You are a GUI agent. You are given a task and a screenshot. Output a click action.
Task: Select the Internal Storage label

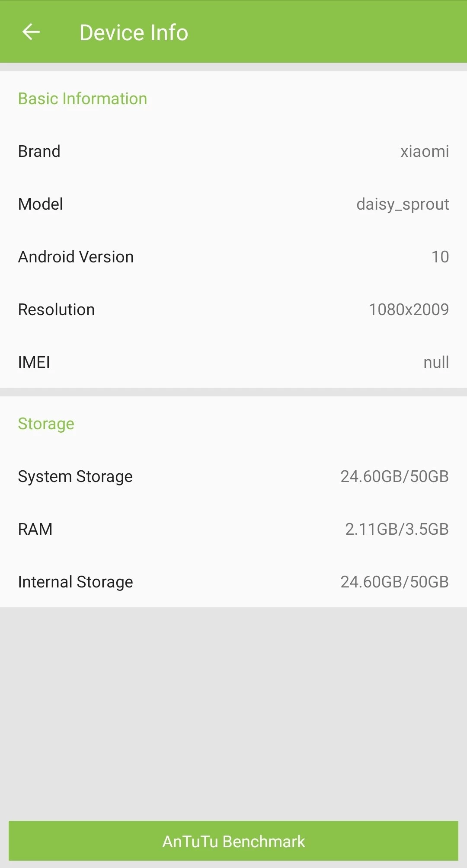pyautogui.click(x=76, y=582)
